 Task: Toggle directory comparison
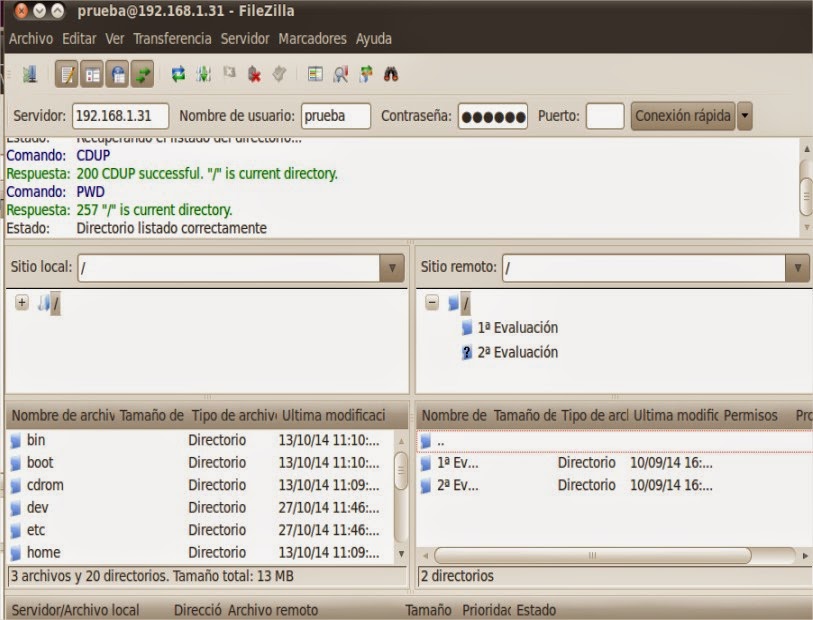[341, 74]
